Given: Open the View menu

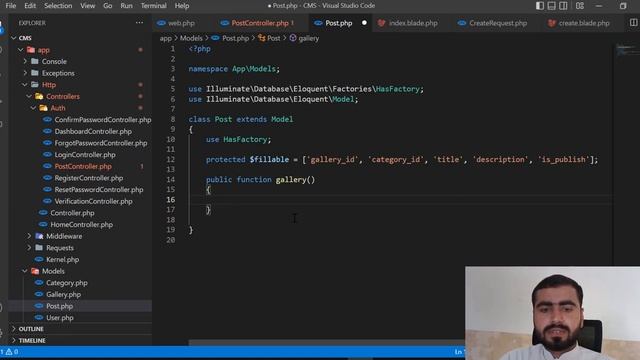Looking at the screenshot, I should (x=87, y=6).
